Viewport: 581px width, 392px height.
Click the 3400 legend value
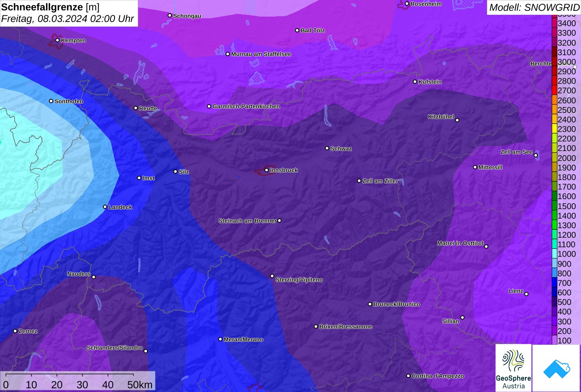567,23
